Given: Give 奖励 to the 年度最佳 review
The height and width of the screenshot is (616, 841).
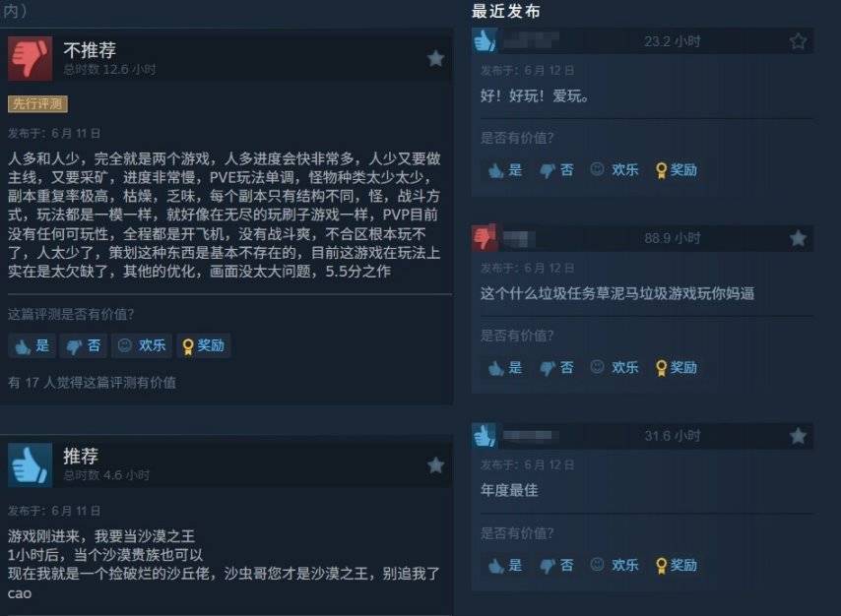Looking at the screenshot, I should click(x=677, y=565).
